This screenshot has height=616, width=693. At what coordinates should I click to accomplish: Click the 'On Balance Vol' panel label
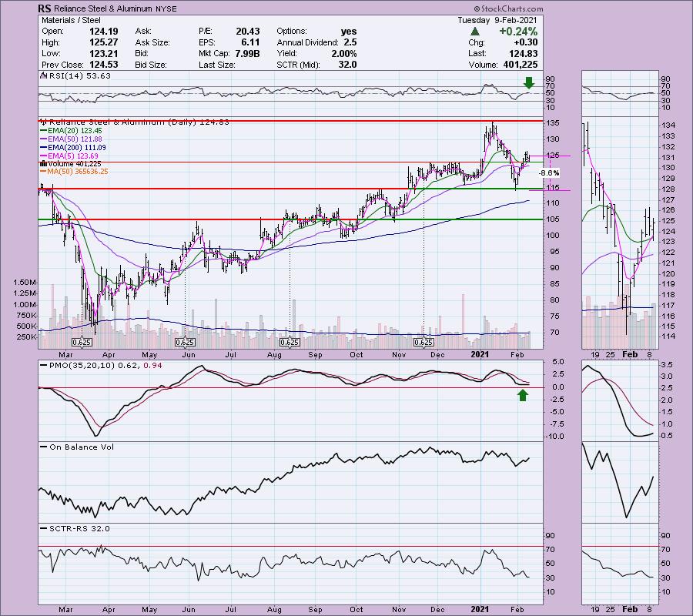pyautogui.click(x=77, y=447)
